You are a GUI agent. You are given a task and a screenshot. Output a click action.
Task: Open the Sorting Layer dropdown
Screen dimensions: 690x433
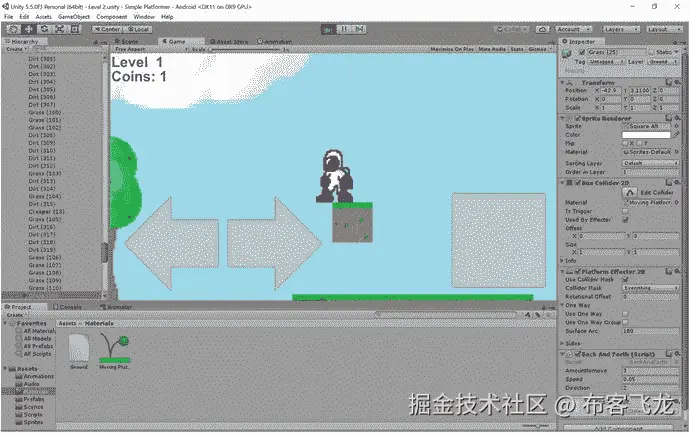click(x=650, y=163)
